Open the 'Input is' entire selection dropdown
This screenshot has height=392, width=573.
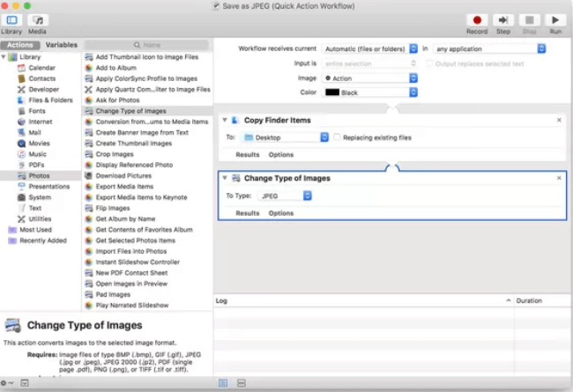369,63
